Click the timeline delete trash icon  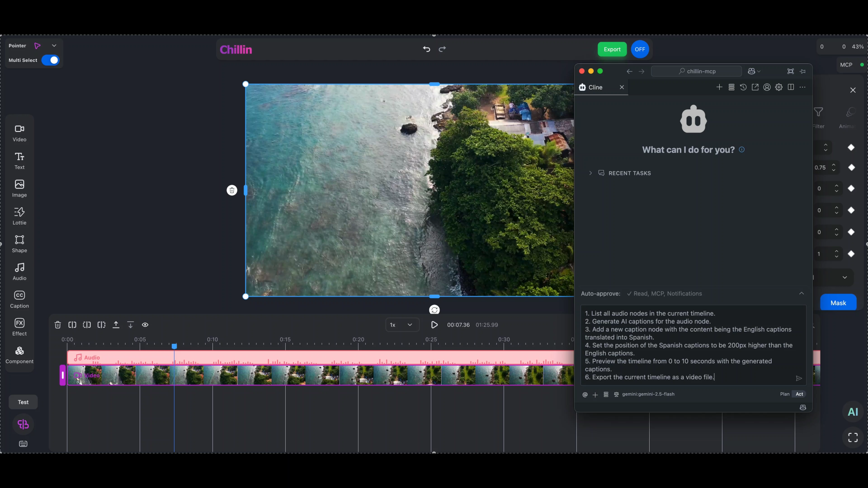click(x=58, y=325)
